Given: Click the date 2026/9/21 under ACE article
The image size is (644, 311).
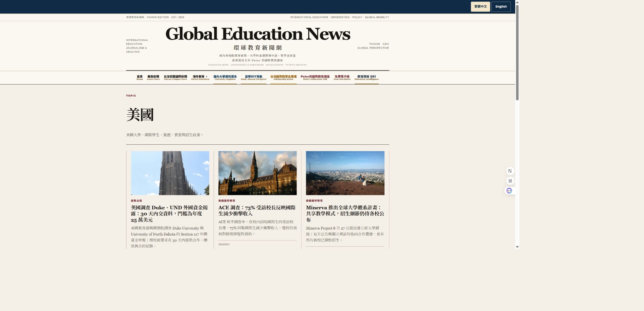Looking at the screenshot, I should [224, 244].
